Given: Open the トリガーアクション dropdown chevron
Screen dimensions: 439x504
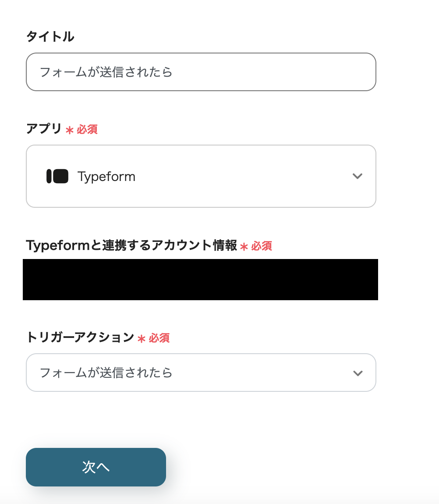Looking at the screenshot, I should [358, 373].
